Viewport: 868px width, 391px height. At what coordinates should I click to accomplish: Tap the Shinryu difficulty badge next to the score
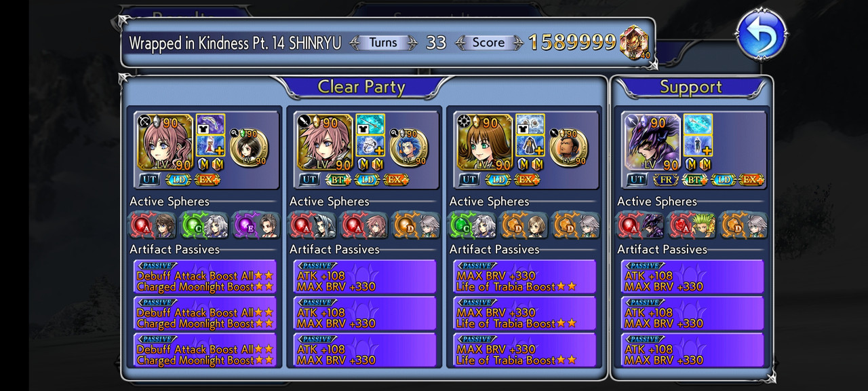tap(634, 42)
